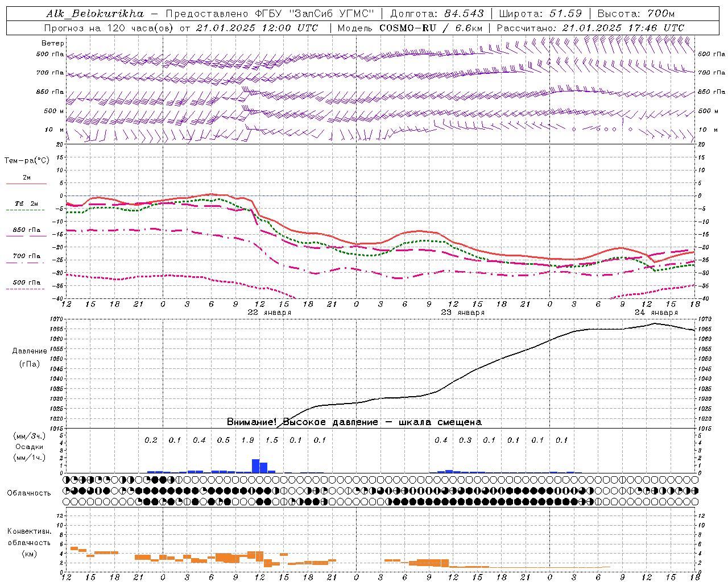The width and height of the screenshot is (728, 582).
Task: Click the 0.3 precipitation value
Action: coord(465,440)
